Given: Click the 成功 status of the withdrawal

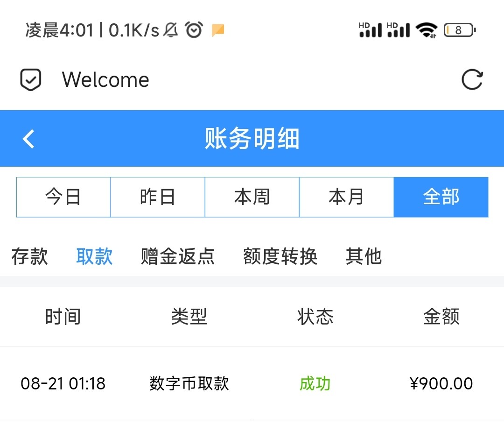Looking at the screenshot, I should tap(315, 383).
